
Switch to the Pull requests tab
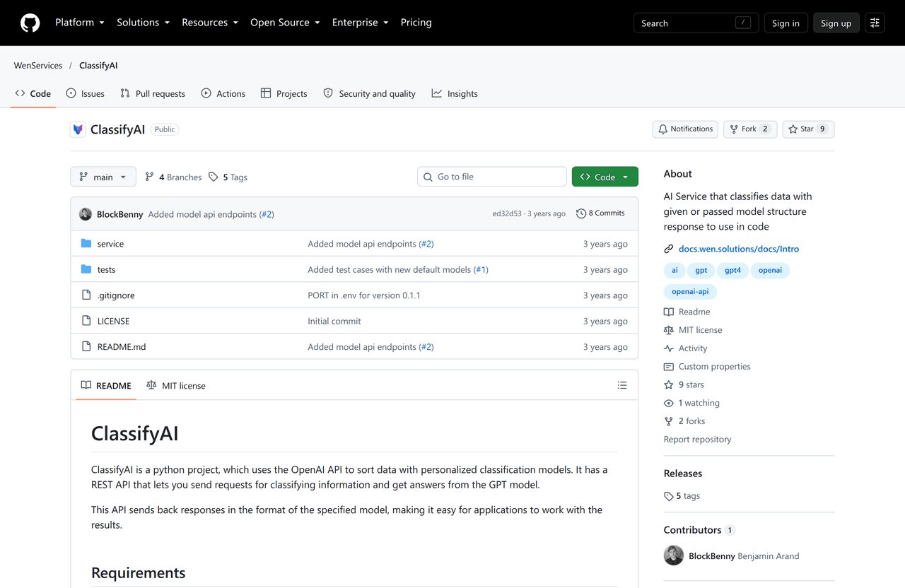(x=153, y=93)
